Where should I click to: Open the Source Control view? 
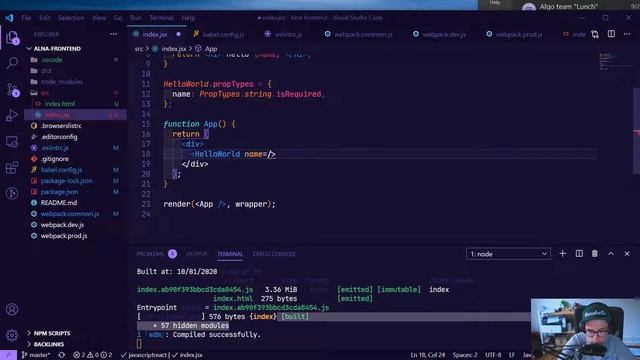12,89
